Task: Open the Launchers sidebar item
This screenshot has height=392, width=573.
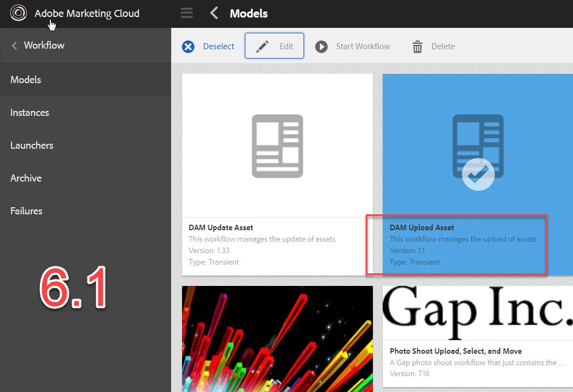Action: (85, 145)
